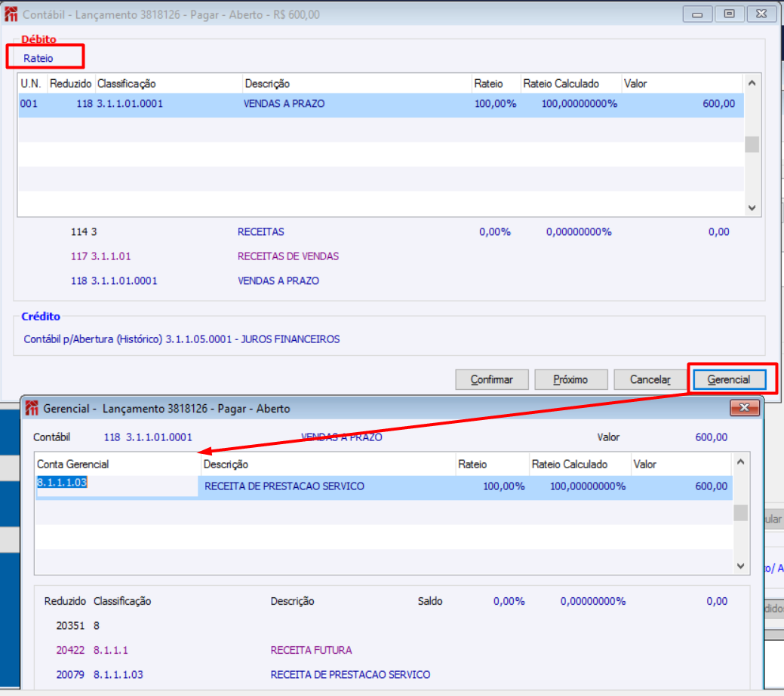
Task: Click the Reduzido column header in Débito grid
Action: coord(70,84)
